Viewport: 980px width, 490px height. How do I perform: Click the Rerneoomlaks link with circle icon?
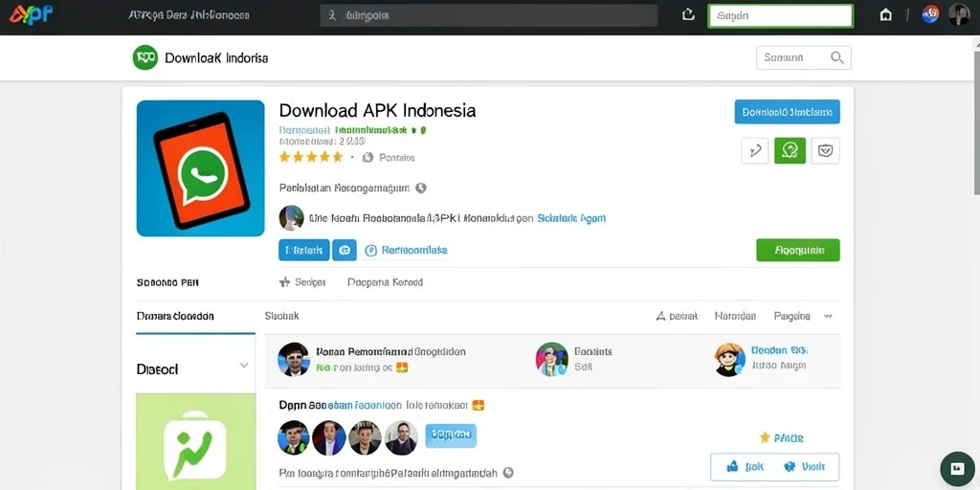(x=406, y=250)
